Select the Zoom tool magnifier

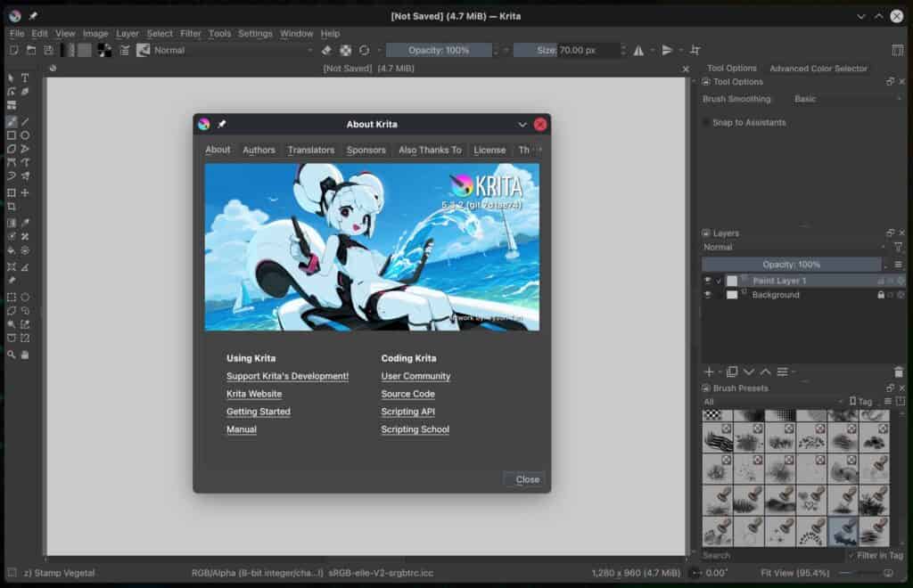point(12,355)
